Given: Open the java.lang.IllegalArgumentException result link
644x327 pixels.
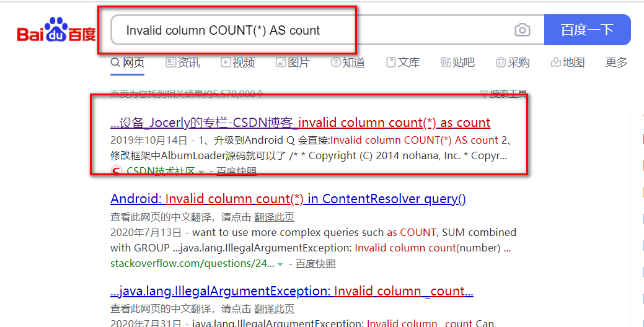Looking at the screenshot, I should pyautogui.click(x=292, y=291).
